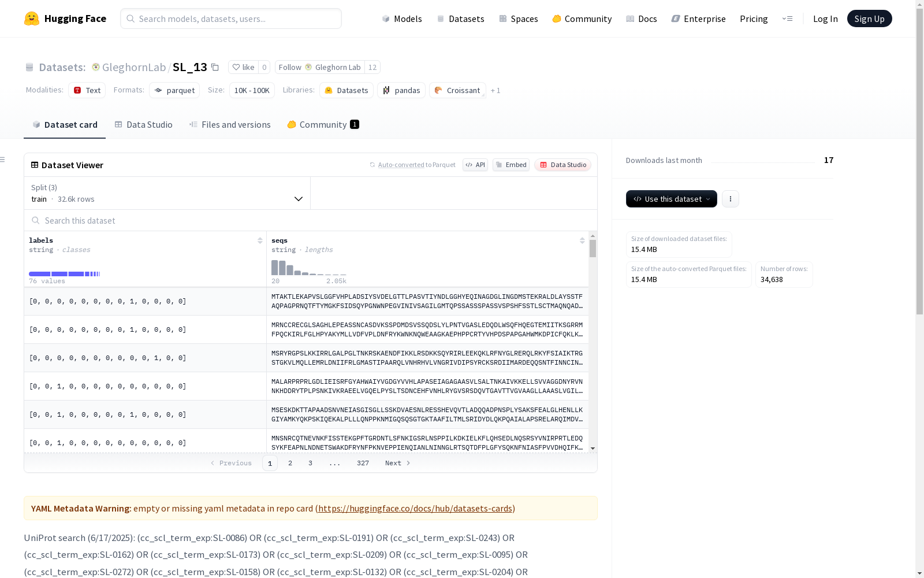Image resolution: width=924 pixels, height=578 pixels.
Task: Show the +1 more libraries
Action: 495,90
